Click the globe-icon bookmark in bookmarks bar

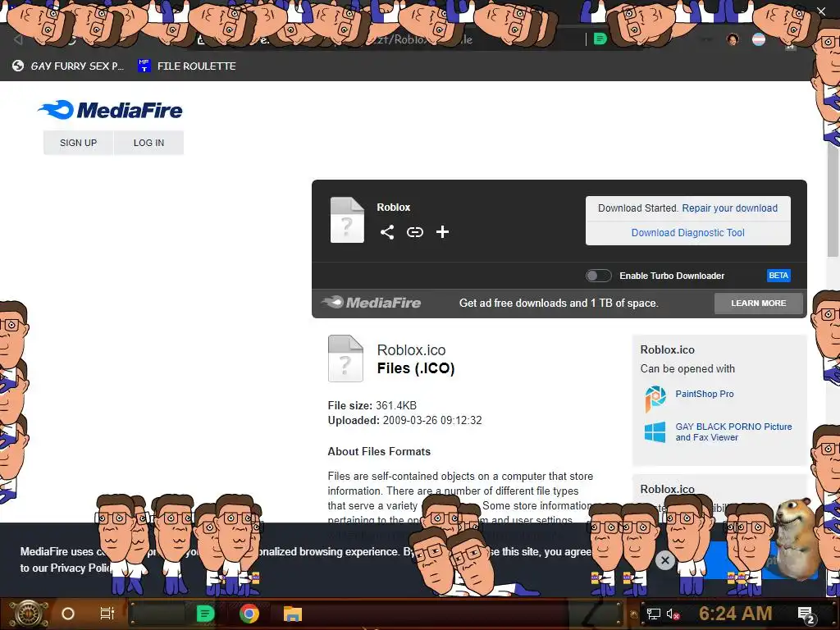click(x=68, y=66)
